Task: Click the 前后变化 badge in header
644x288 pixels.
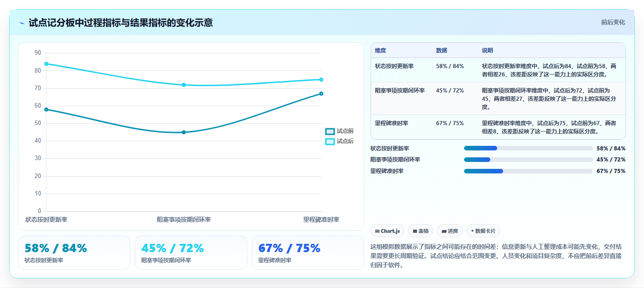Action: pos(613,22)
